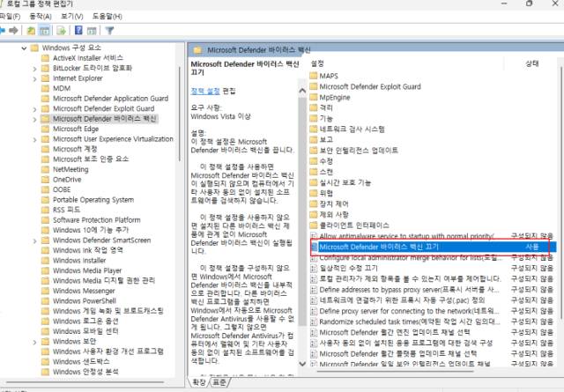Click the policy icon beside 일상적인 수정 끄기

314,269
